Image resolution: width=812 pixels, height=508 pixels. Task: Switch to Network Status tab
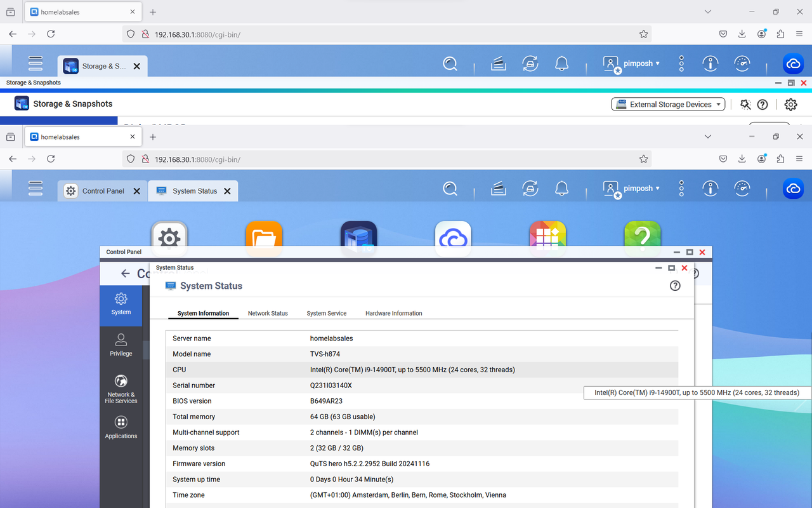point(268,313)
